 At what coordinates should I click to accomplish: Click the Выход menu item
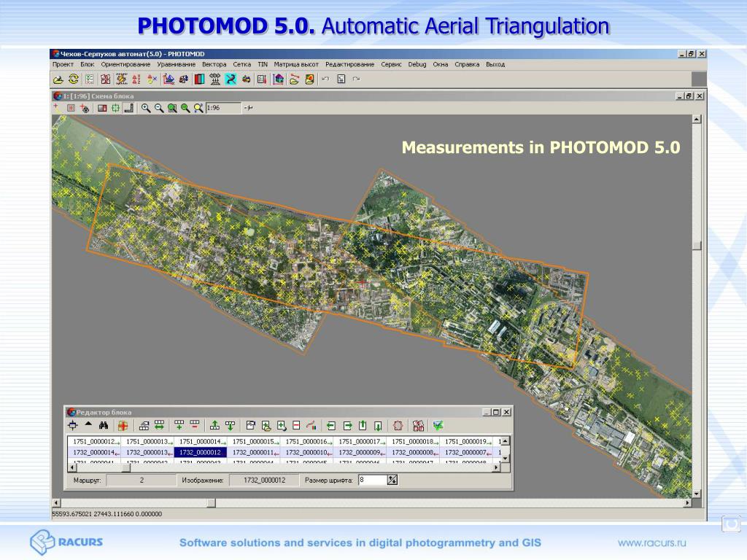[x=495, y=64]
